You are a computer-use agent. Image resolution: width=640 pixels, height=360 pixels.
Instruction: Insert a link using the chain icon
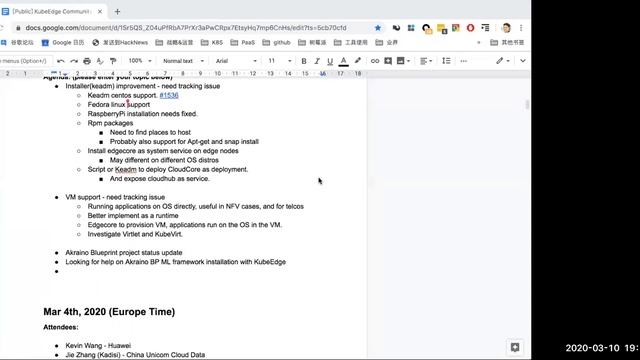[x=375, y=61]
